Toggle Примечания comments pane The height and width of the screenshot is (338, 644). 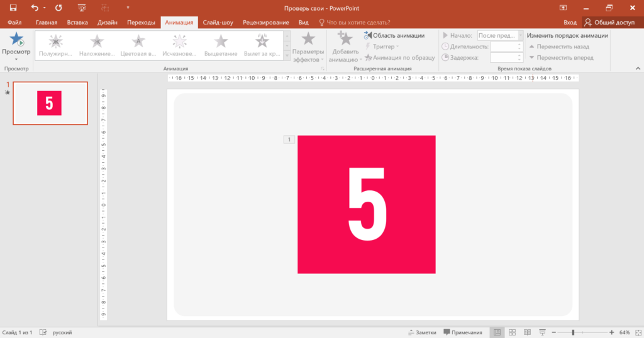click(463, 332)
